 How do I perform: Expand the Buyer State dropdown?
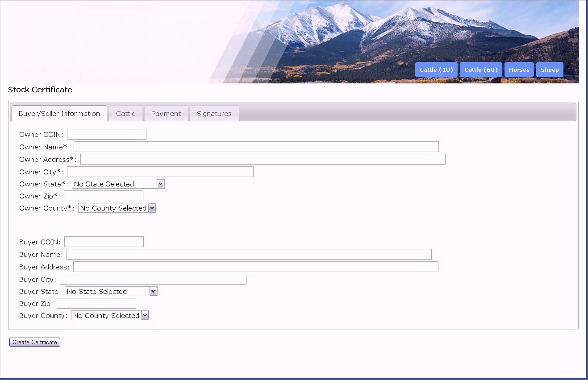tap(111, 291)
